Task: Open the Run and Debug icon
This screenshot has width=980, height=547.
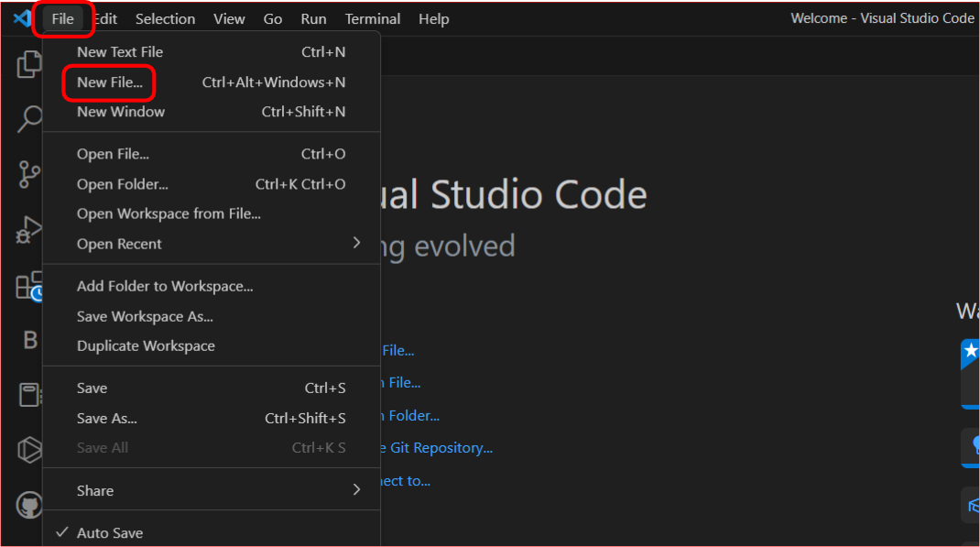Action: click(28, 230)
